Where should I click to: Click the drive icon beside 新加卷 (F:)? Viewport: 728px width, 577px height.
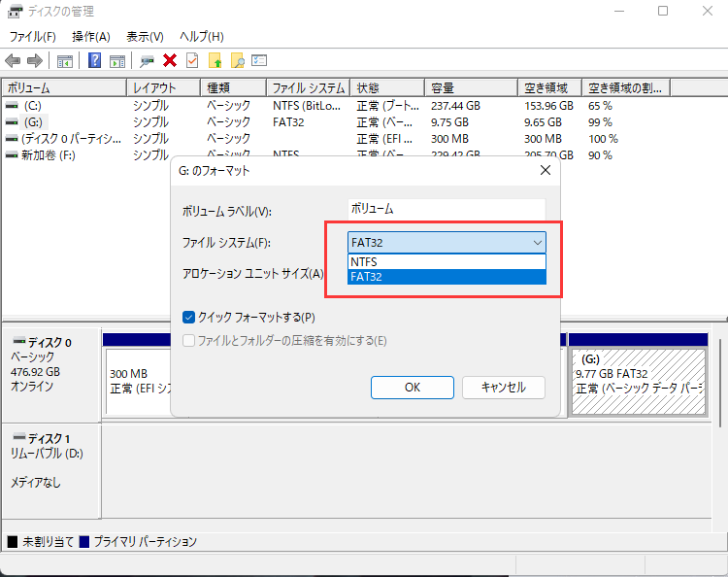pyautogui.click(x=12, y=155)
